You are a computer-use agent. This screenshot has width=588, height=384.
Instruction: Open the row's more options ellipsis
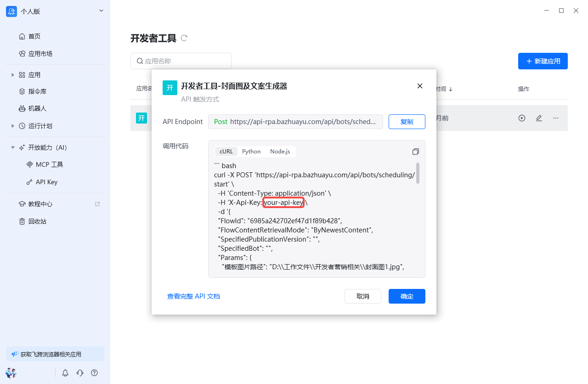(x=556, y=118)
